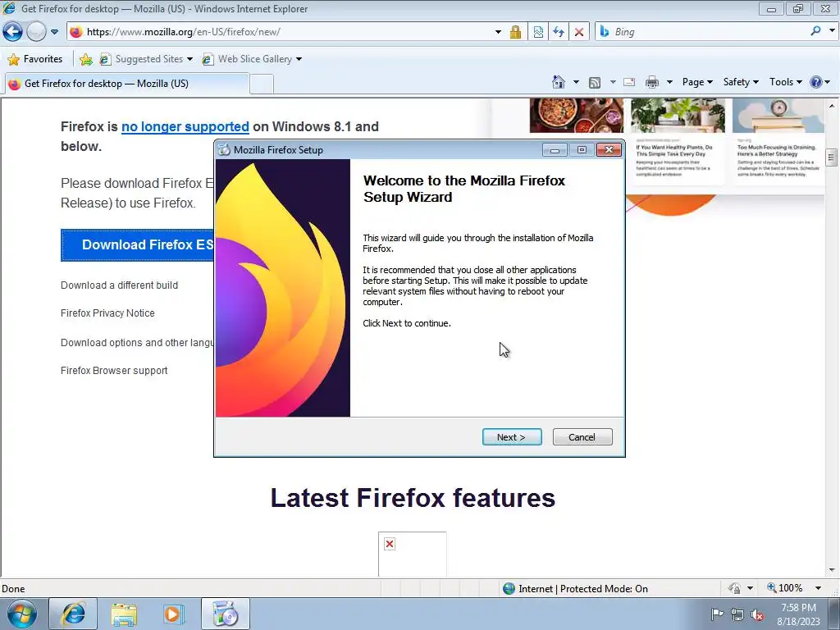The image size is (840, 630).
Task: Click the Download Firefox ESR button
Action: 137,244
